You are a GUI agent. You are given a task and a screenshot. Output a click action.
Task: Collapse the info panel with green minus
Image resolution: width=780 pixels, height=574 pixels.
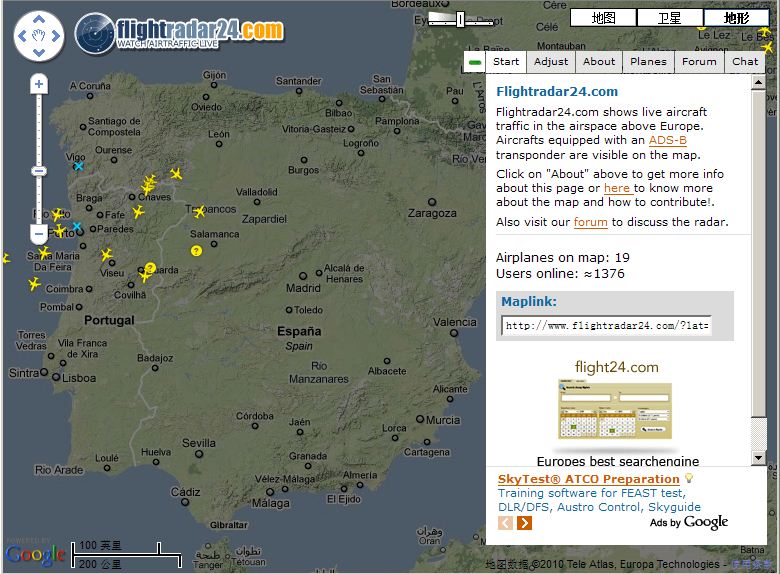474,62
